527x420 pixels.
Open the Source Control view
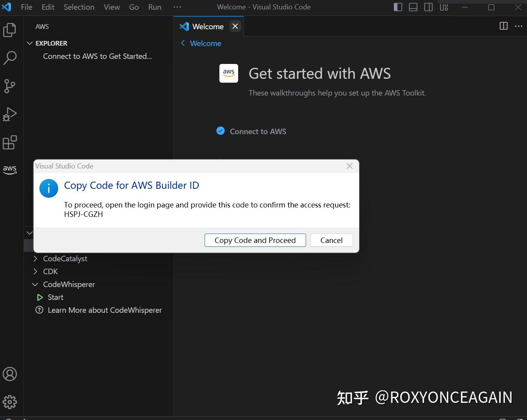(x=10, y=86)
